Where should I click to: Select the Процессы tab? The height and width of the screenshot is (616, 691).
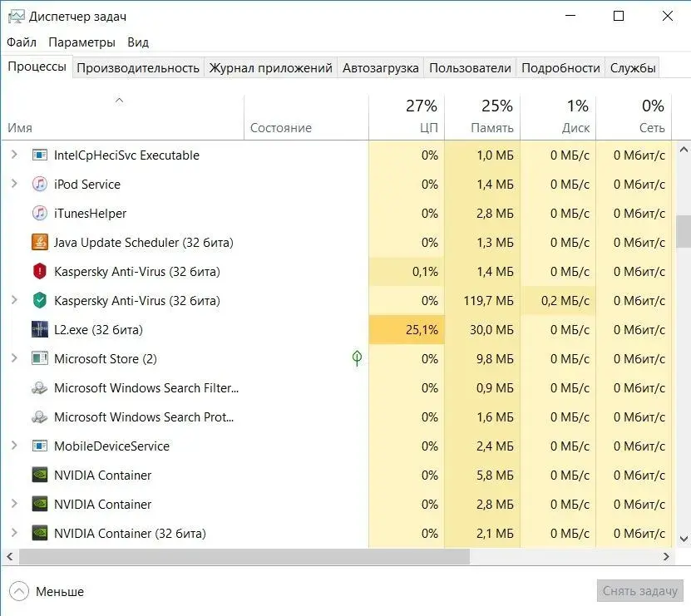pyautogui.click(x=37, y=67)
